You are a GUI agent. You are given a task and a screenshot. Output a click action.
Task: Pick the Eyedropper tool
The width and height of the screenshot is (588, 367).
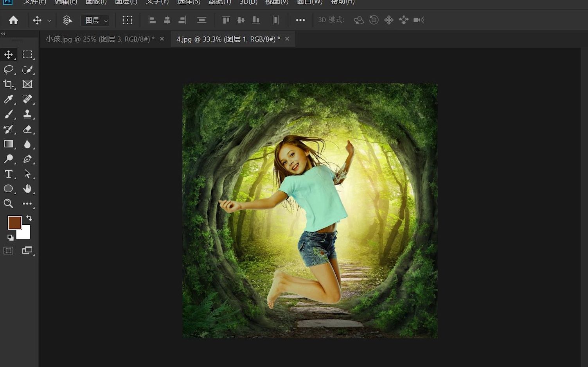9,99
